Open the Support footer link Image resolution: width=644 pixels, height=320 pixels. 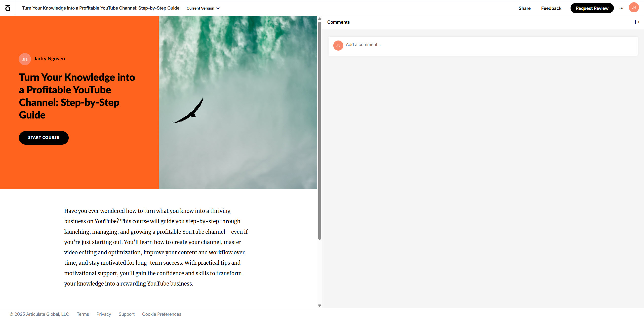pos(127,314)
